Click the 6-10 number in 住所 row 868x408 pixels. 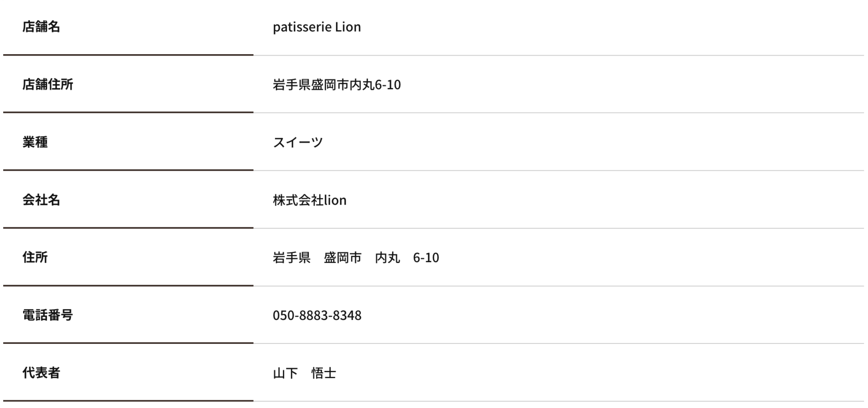click(426, 258)
